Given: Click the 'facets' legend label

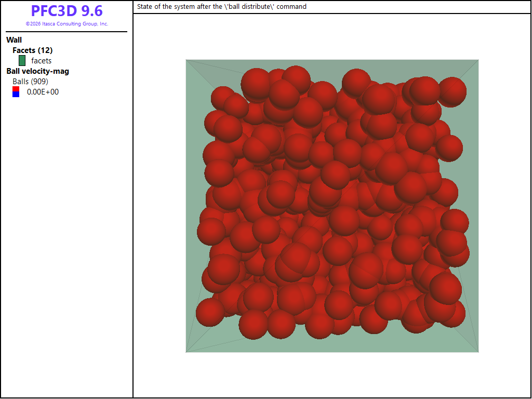Looking at the screenshot, I should click(x=42, y=61).
